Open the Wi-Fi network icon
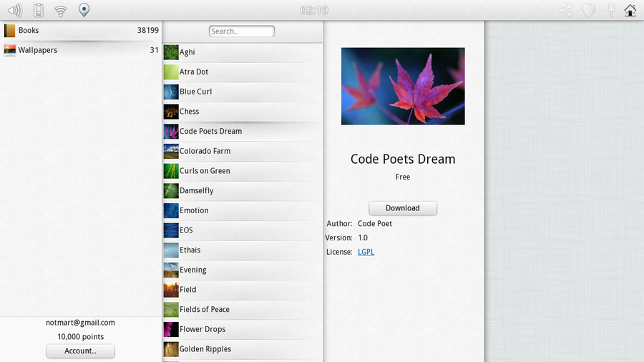The height and width of the screenshot is (362, 644). click(61, 10)
